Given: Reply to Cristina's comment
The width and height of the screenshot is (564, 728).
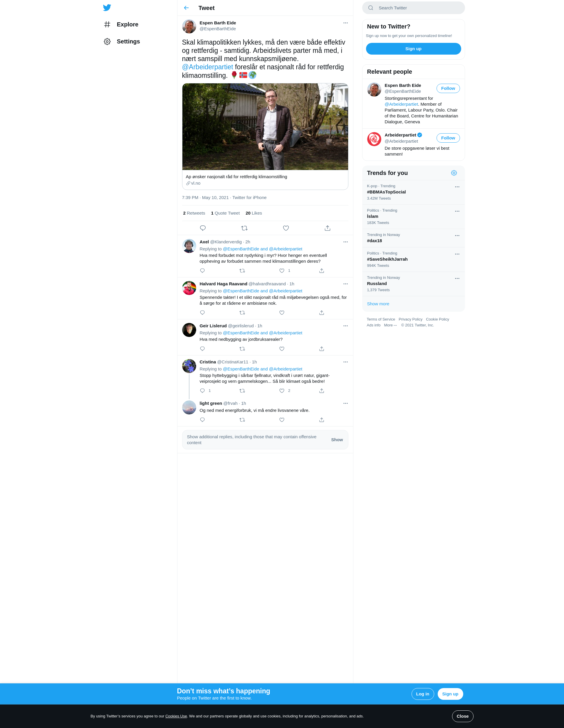Looking at the screenshot, I should (x=202, y=391).
